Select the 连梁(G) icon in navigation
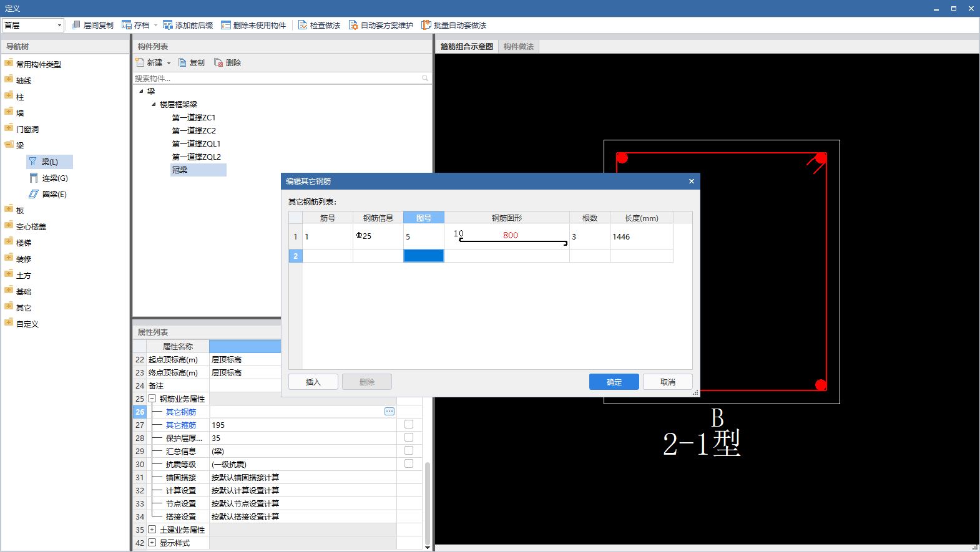This screenshot has height=552, width=980. (x=34, y=178)
